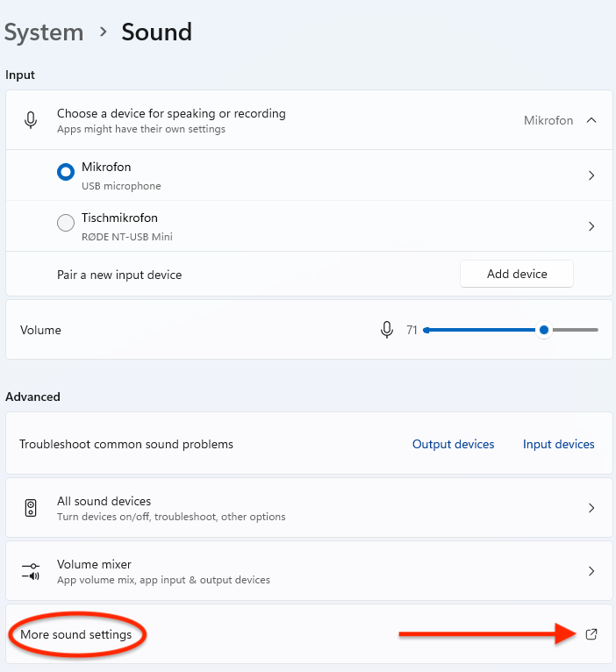Select the Mikrofon USB microphone radio button
616x672 pixels.
click(66, 173)
